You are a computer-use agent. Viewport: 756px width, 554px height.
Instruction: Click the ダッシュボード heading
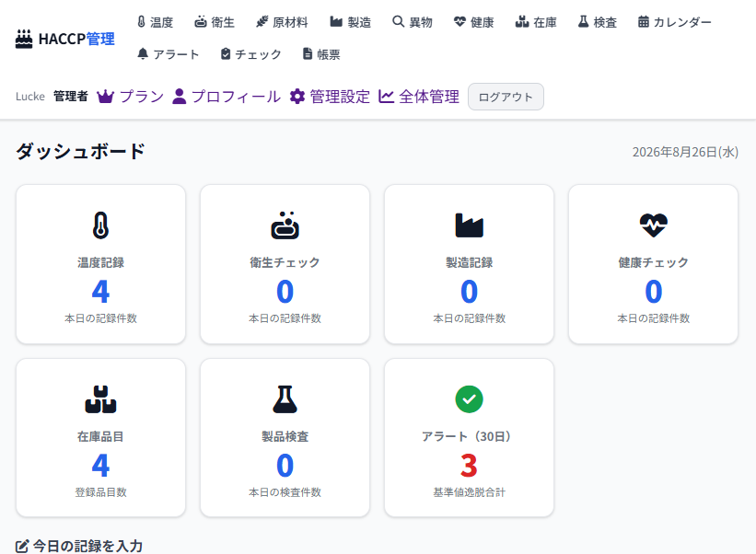tap(80, 151)
